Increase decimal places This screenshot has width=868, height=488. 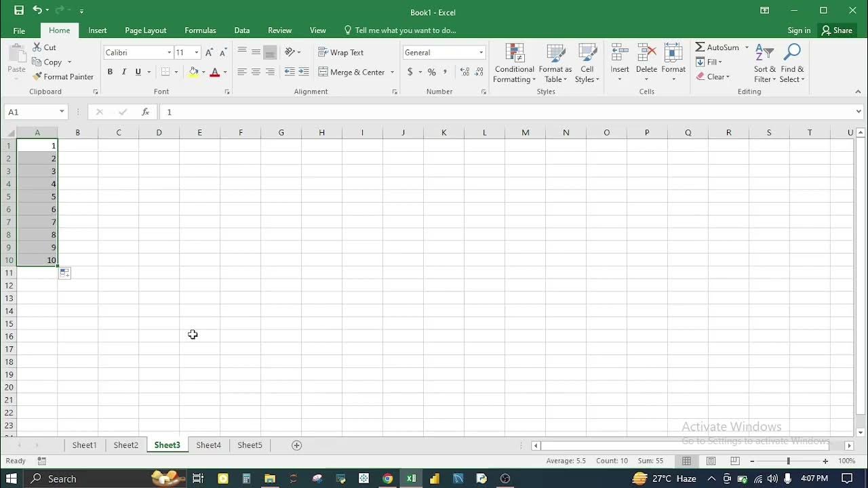pyautogui.click(x=465, y=72)
